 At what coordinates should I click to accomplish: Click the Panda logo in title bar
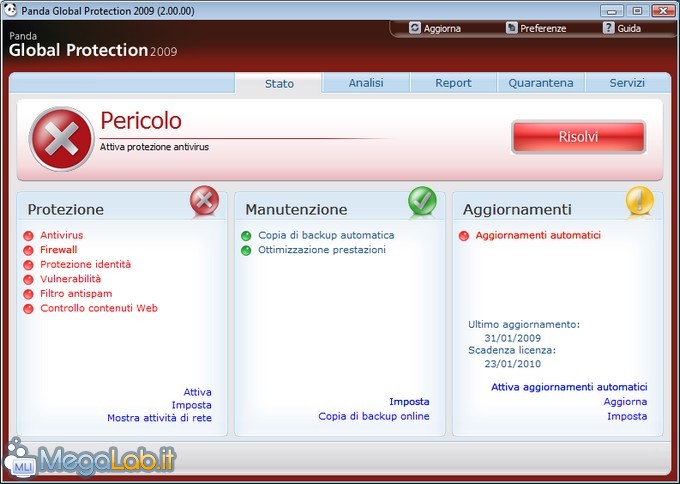(10, 10)
